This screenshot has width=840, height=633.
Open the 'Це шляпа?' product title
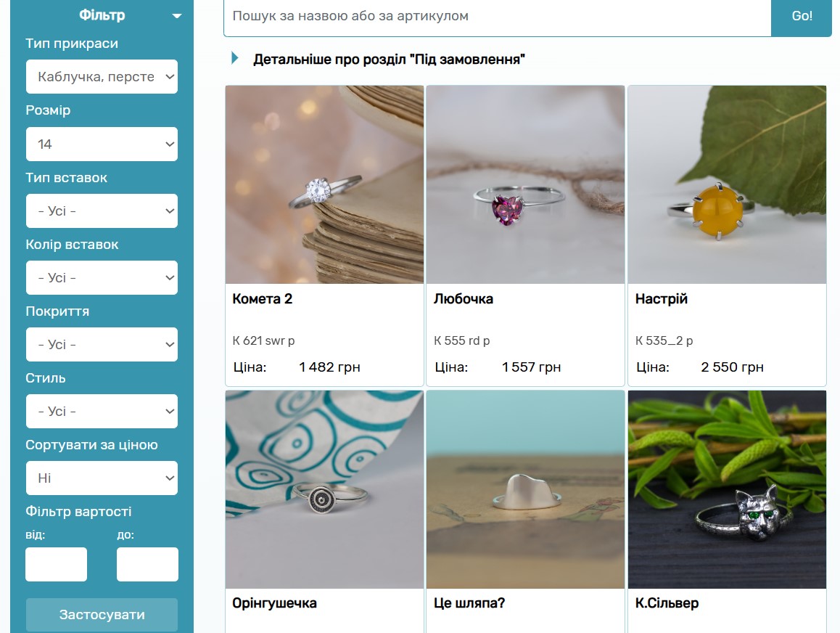click(469, 603)
